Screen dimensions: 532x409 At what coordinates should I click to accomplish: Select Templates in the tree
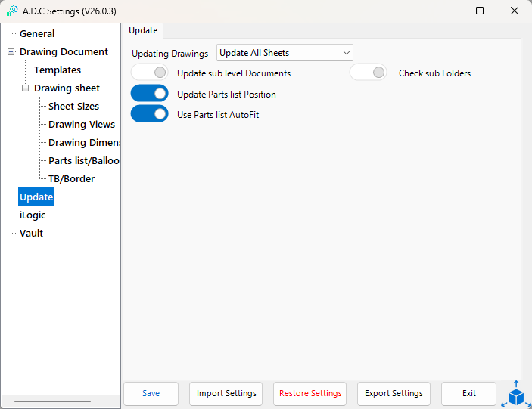(58, 70)
